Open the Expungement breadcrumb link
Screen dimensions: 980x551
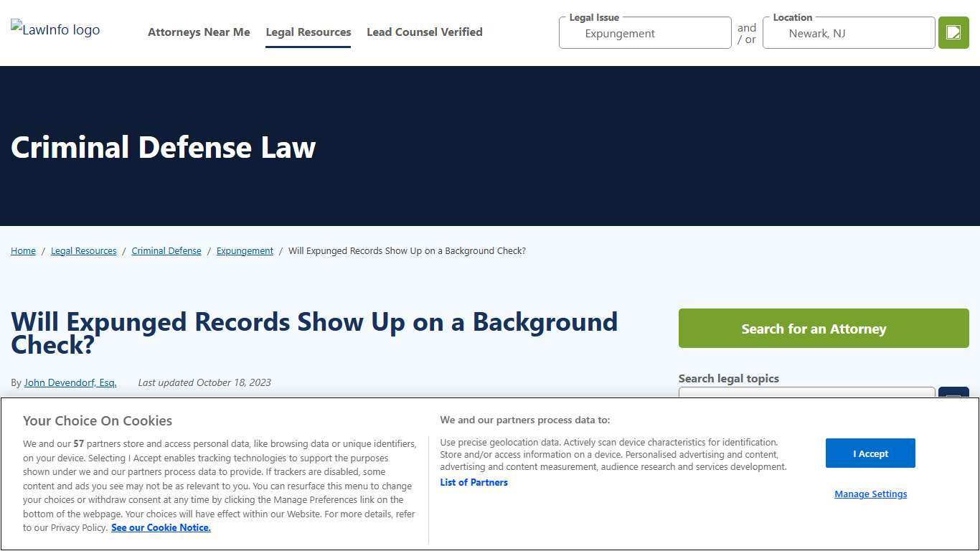coord(245,250)
